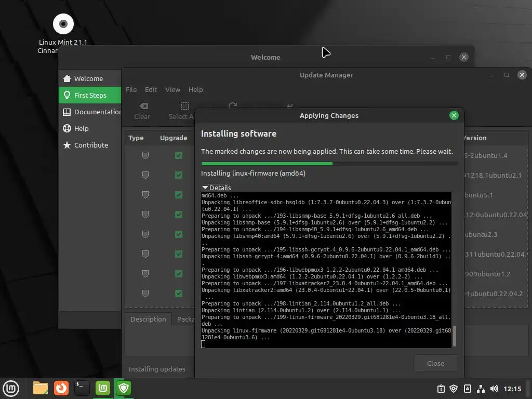Open the Linux Mint menu launcher
Viewport: 532px width, 399px height.
pyautogui.click(x=11, y=388)
